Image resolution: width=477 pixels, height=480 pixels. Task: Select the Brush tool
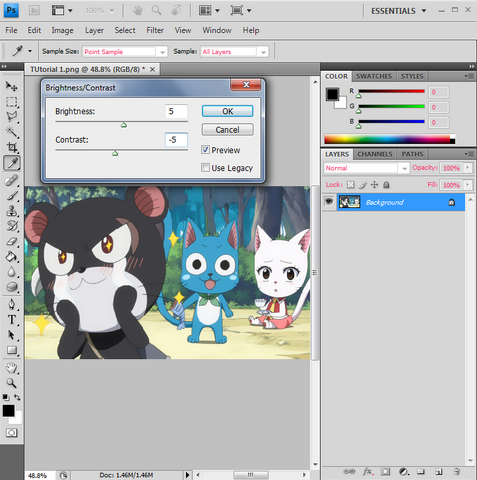(11, 196)
